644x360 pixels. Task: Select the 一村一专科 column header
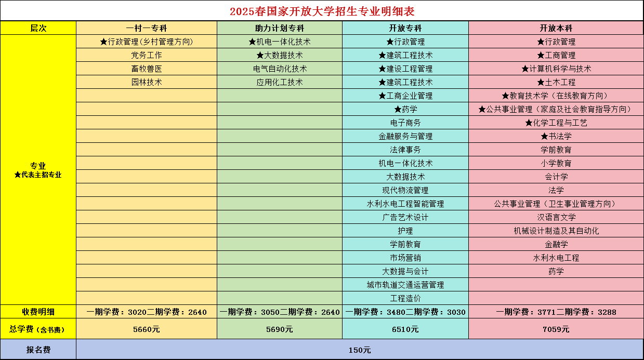coord(147,28)
